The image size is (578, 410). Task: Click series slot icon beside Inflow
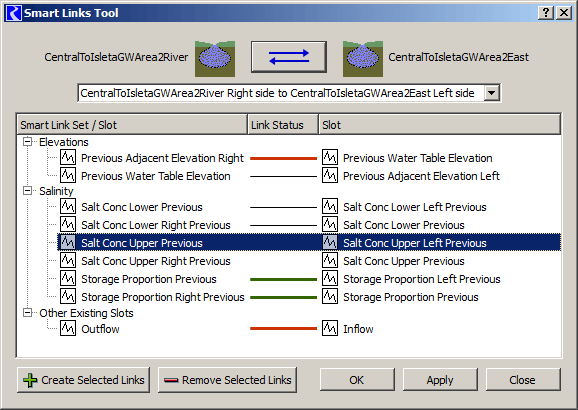coord(330,328)
